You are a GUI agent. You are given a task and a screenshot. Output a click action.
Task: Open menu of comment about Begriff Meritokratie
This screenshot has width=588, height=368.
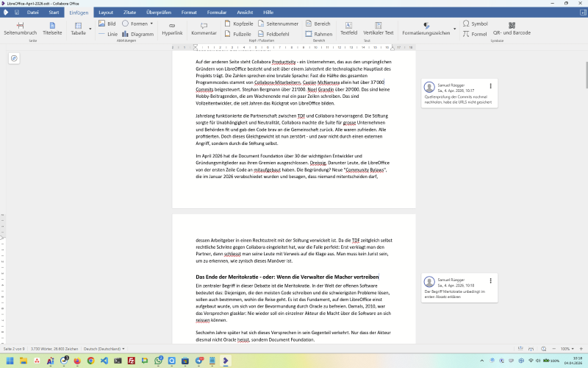[490, 280]
